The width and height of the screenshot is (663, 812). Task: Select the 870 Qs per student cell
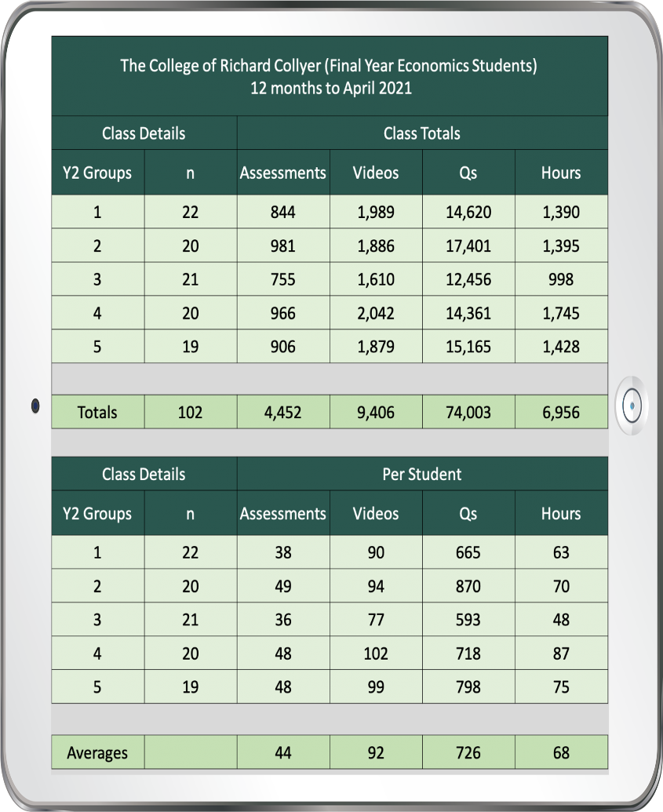(468, 586)
